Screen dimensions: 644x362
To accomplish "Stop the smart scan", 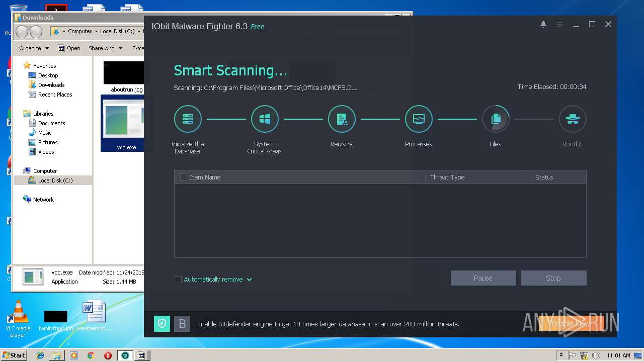I will tap(553, 278).
